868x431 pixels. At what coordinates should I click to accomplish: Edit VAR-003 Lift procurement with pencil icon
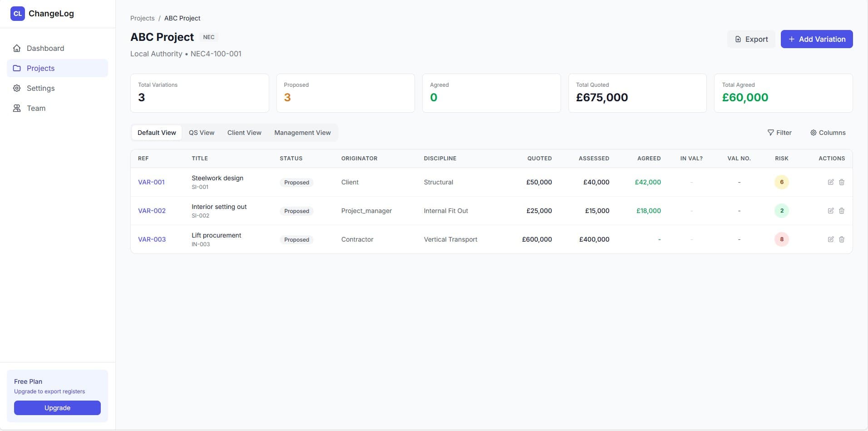831,239
